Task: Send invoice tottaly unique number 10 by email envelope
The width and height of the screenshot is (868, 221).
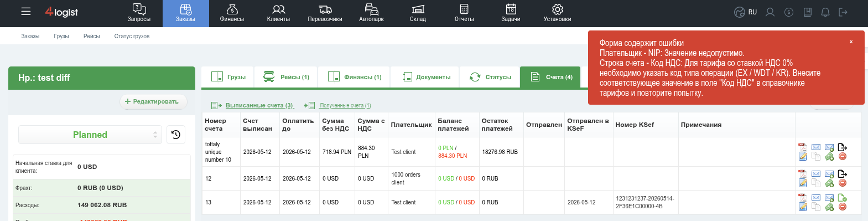Action: pos(816,147)
